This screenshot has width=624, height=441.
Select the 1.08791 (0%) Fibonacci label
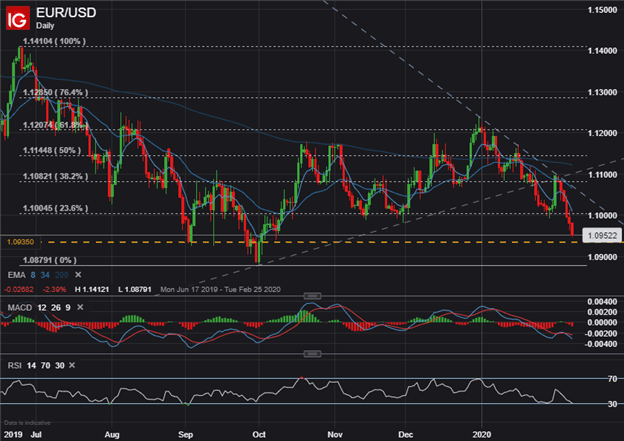[50, 260]
